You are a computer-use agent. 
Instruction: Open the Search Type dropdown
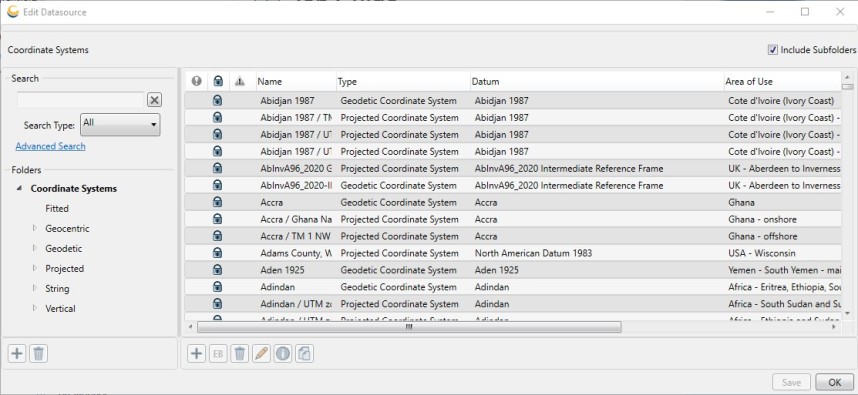point(120,125)
